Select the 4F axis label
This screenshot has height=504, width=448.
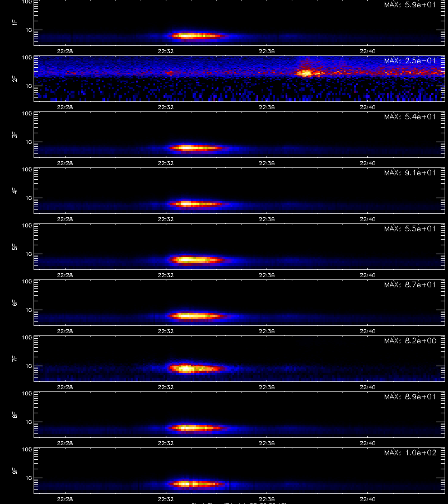(15, 190)
